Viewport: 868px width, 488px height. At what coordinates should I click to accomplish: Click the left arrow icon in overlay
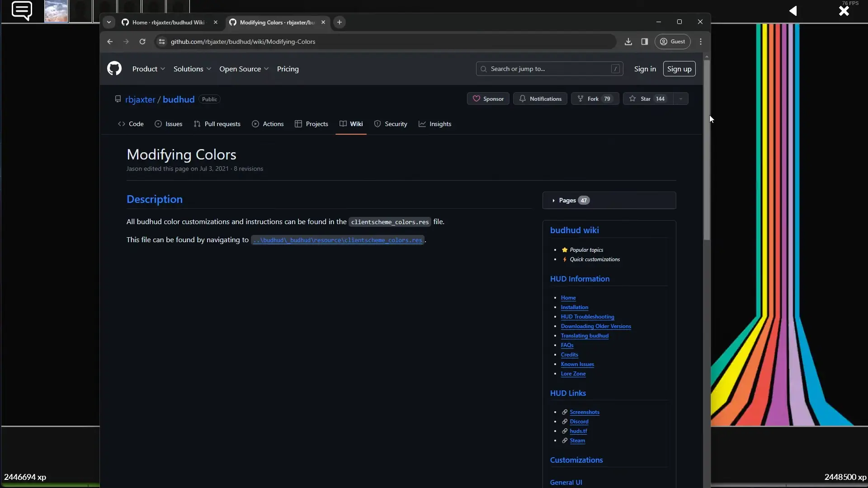point(793,11)
